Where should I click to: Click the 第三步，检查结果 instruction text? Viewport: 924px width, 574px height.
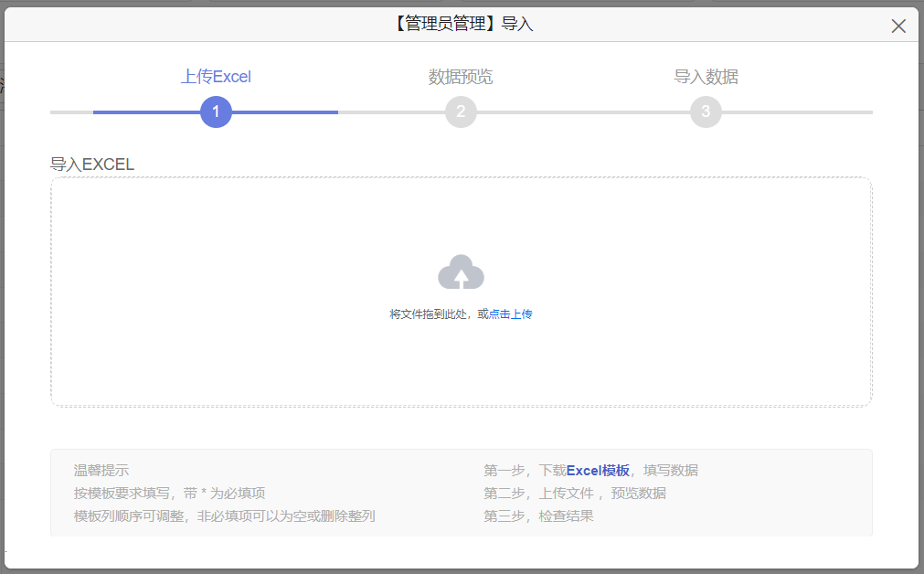(x=538, y=516)
